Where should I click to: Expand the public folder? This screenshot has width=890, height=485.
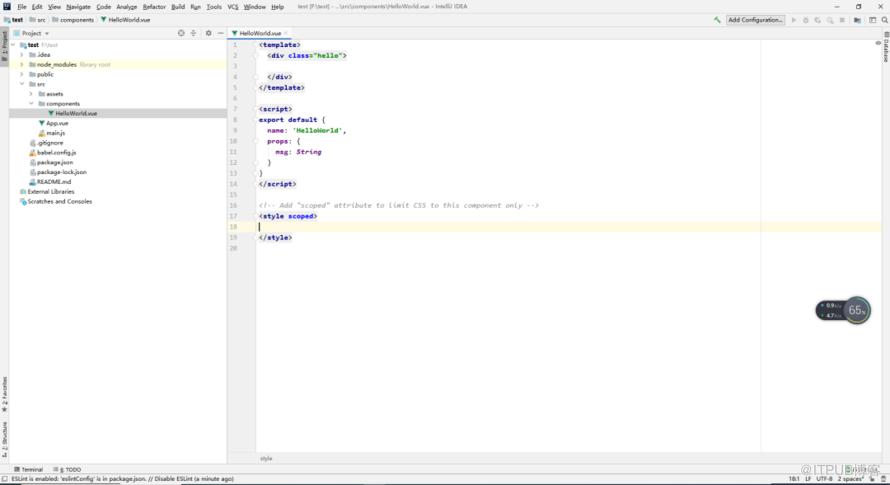[x=22, y=74]
